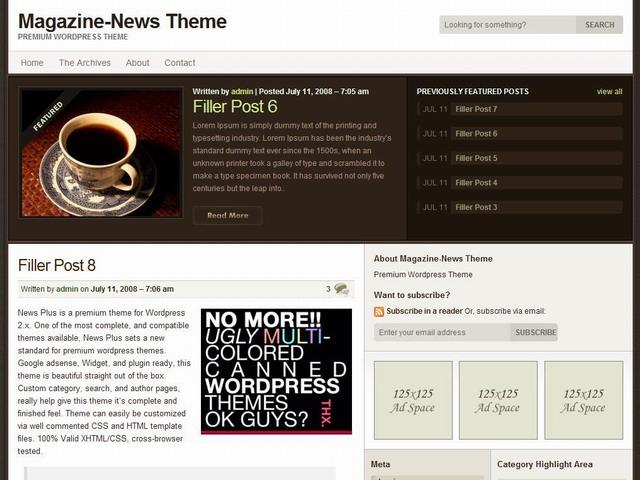Click 'view all' previously featured posts
This screenshot has height=480, width=640.
coord(609,92)
